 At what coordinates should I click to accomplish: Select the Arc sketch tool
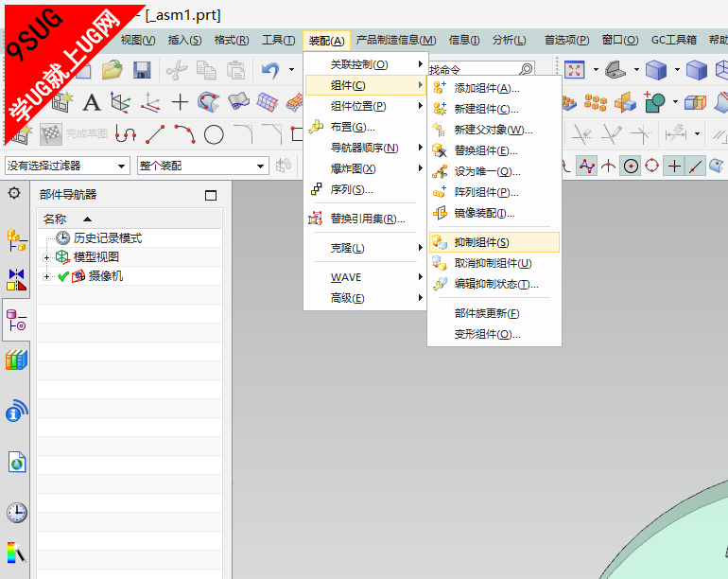(184, 133)
